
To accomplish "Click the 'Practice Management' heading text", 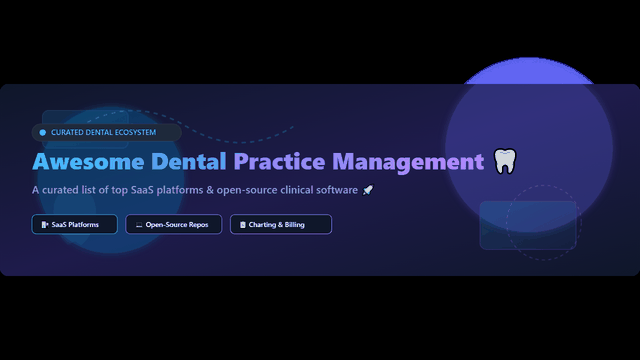I will 359,162.
